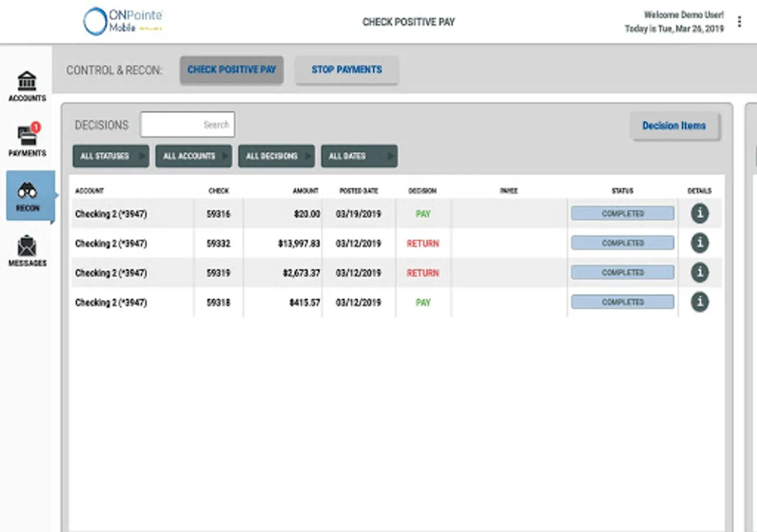The width and height of the screenshot is (757, 532).
Task: Click RETURN decision for check 59332
Action: (423, 244)
